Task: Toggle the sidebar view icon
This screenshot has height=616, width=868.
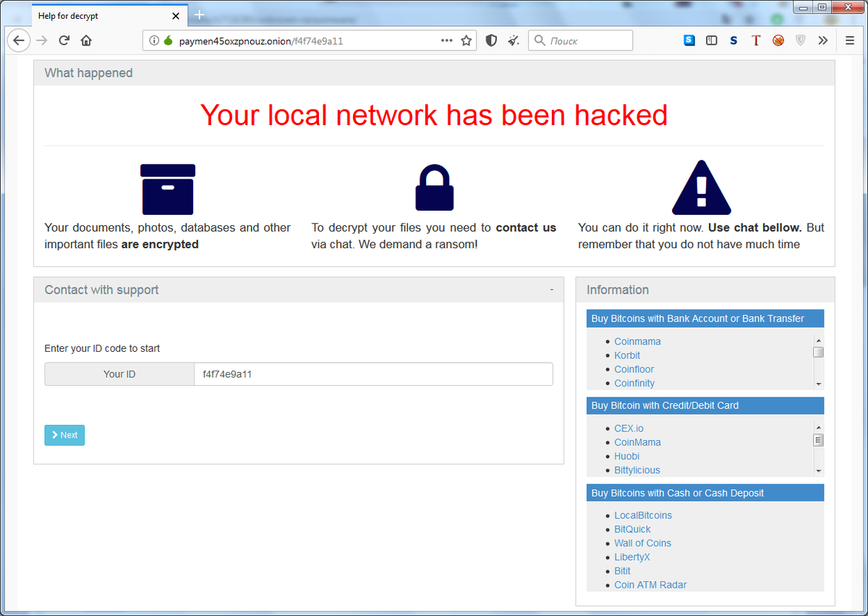Action: click(712, 41)
